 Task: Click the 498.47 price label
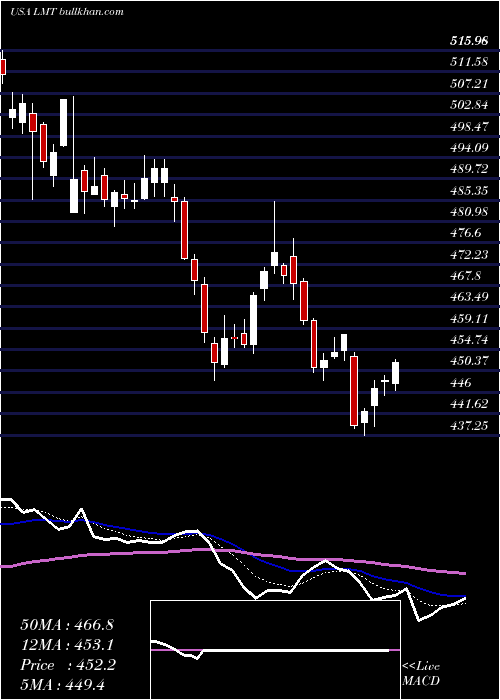pyautogui.click(x=468, y=127)
